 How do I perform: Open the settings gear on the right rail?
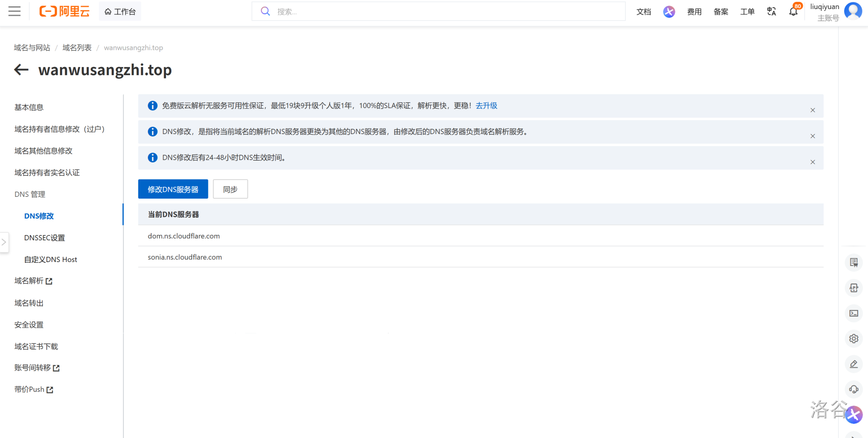[854, 338]
